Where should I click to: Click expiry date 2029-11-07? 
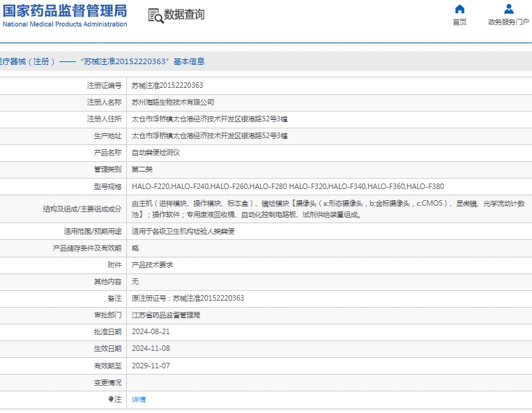coord(151,366)
